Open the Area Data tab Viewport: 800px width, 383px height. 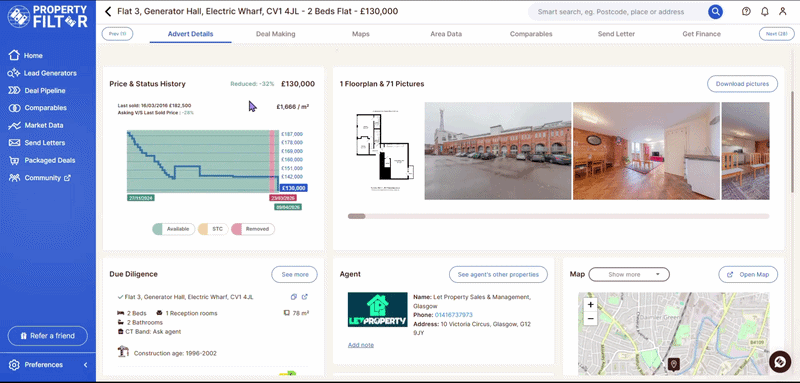click(446, 34)
